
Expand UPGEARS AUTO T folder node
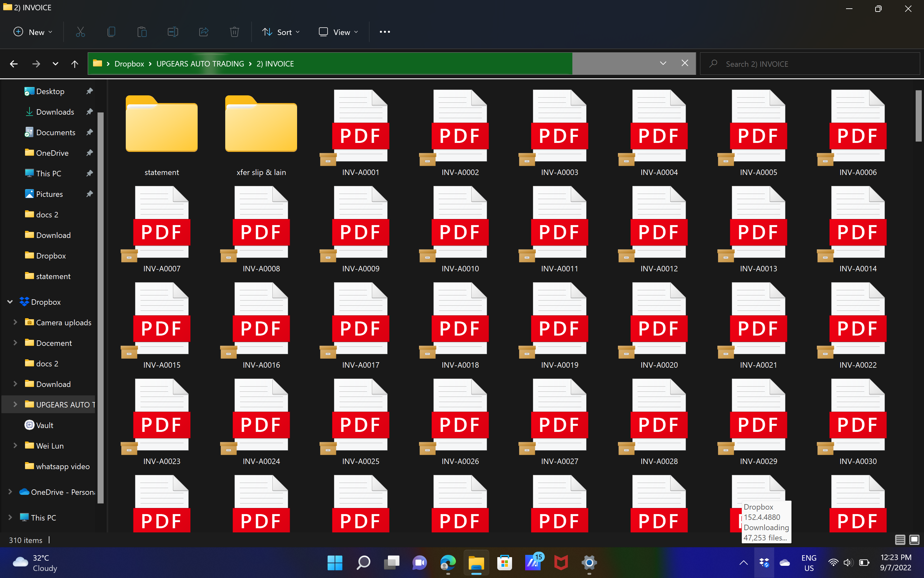pyautogui.click(x=15, y=405)
